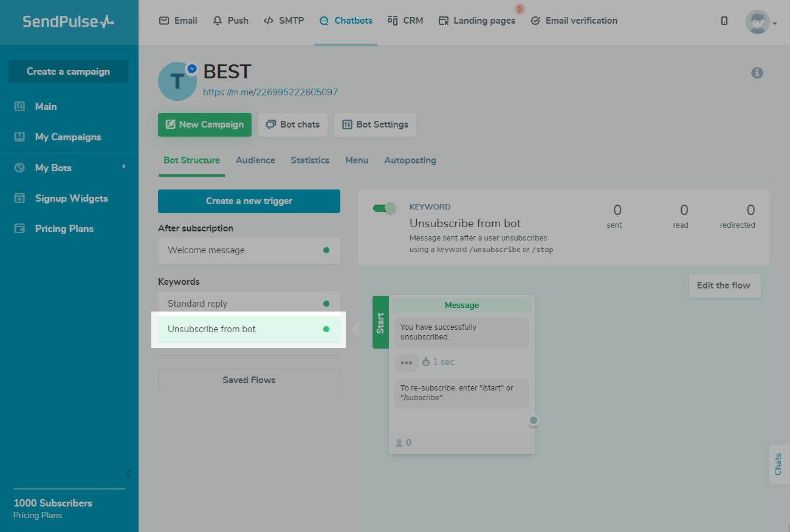
Task: Click the info icon near bot title
Action: [757, 73]
